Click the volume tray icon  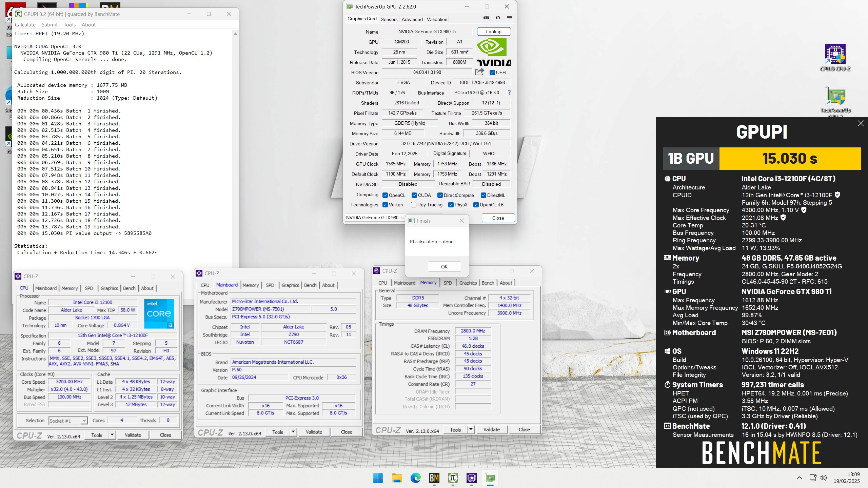823,478
